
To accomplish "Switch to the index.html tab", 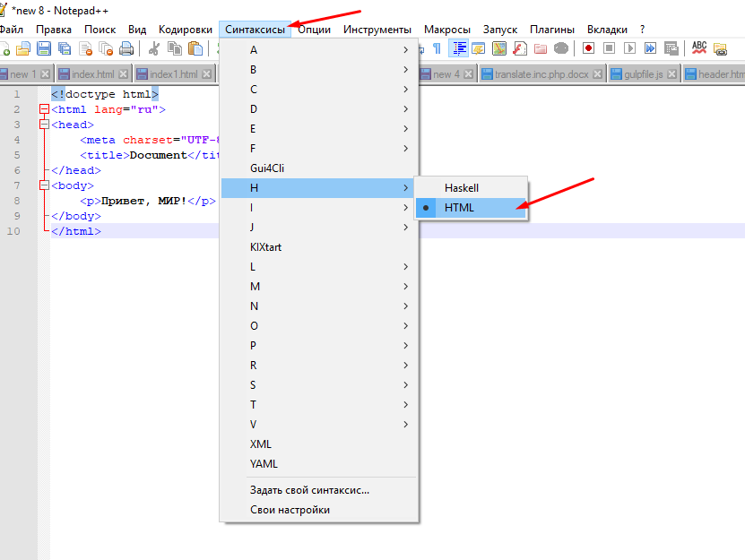I will (92, 74).
